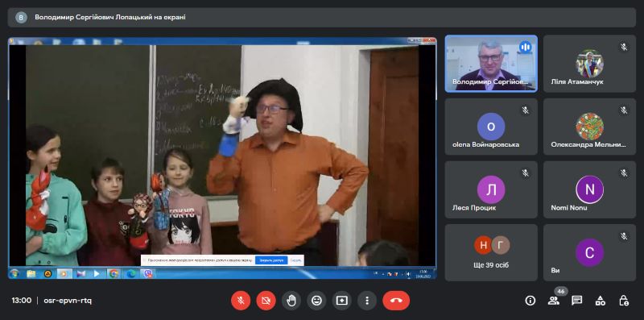This screenshot has height=320, width=644.
Task: Click muted mic icon on Леся Процик tile
Action: (526, 173)
